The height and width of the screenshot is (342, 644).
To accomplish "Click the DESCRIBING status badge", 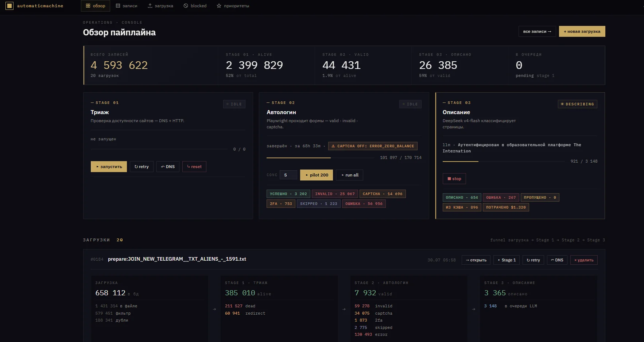I will tap(578, 104).
